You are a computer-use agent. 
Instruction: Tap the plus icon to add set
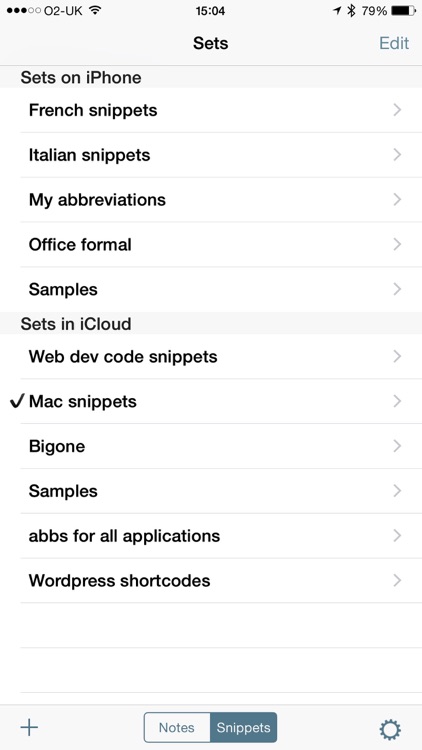pos(29,728)
